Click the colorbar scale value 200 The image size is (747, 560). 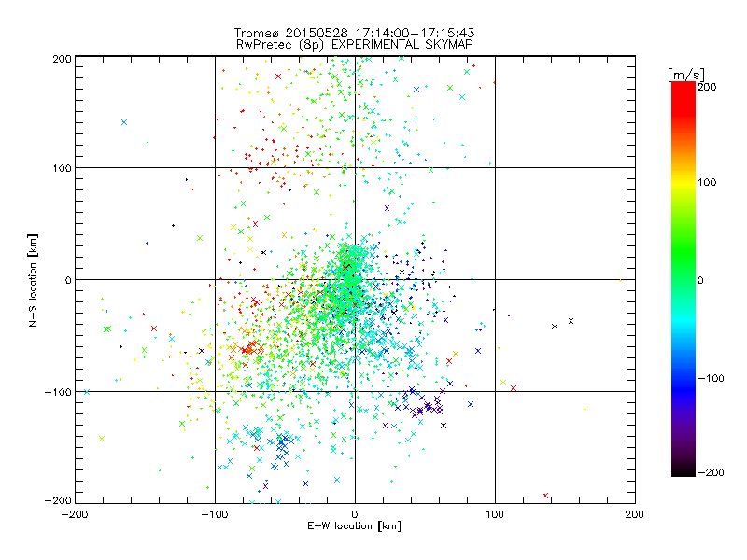tap(707, 87)
